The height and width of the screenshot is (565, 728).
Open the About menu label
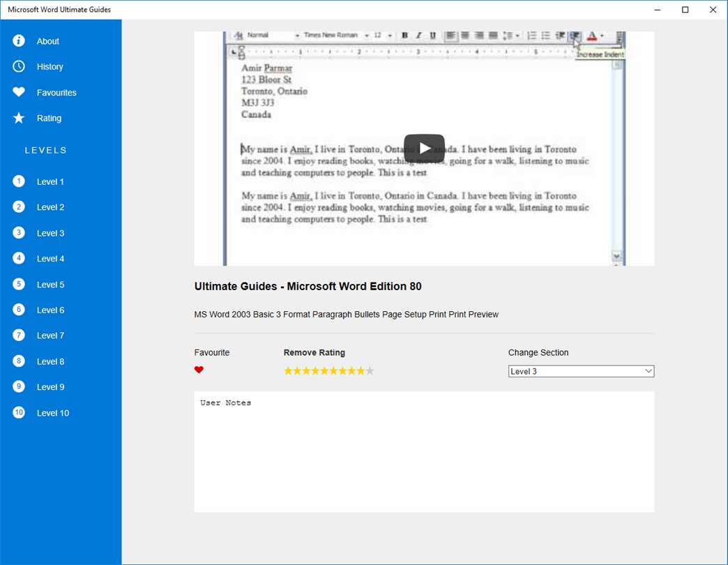pyautogui.click(x=48, y=41)
